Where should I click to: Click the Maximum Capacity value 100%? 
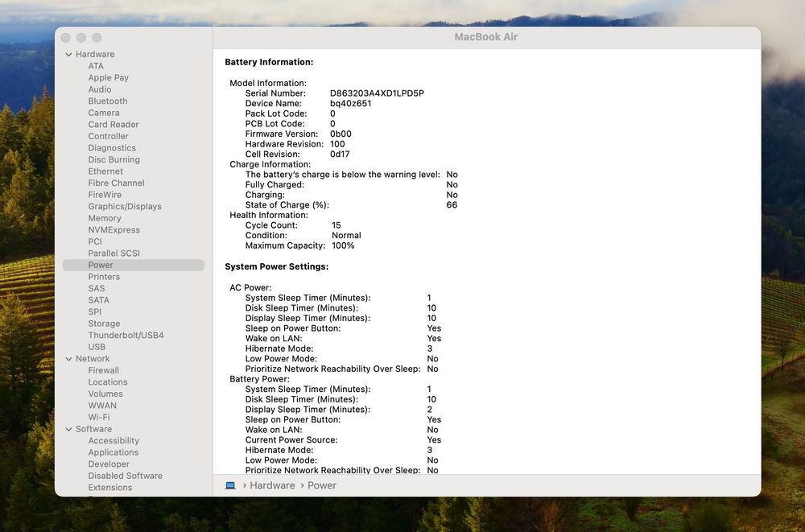click(343, 245)
